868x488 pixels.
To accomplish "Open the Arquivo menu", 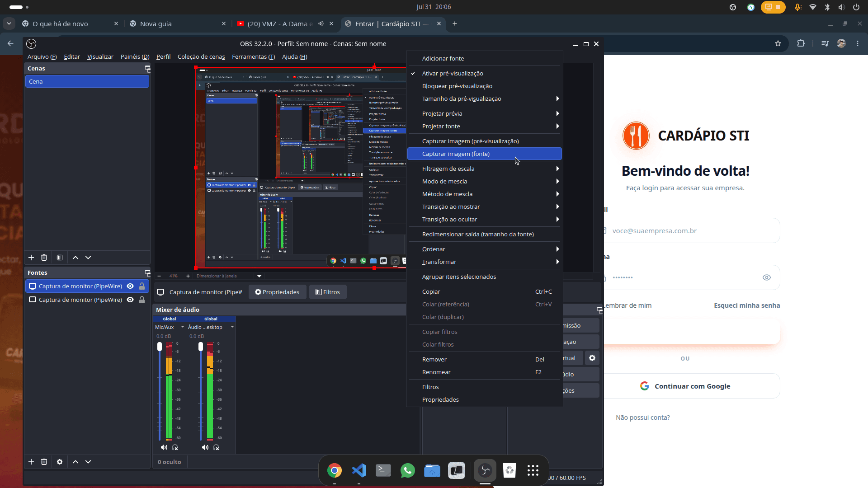I will click(x=42, y=56).
